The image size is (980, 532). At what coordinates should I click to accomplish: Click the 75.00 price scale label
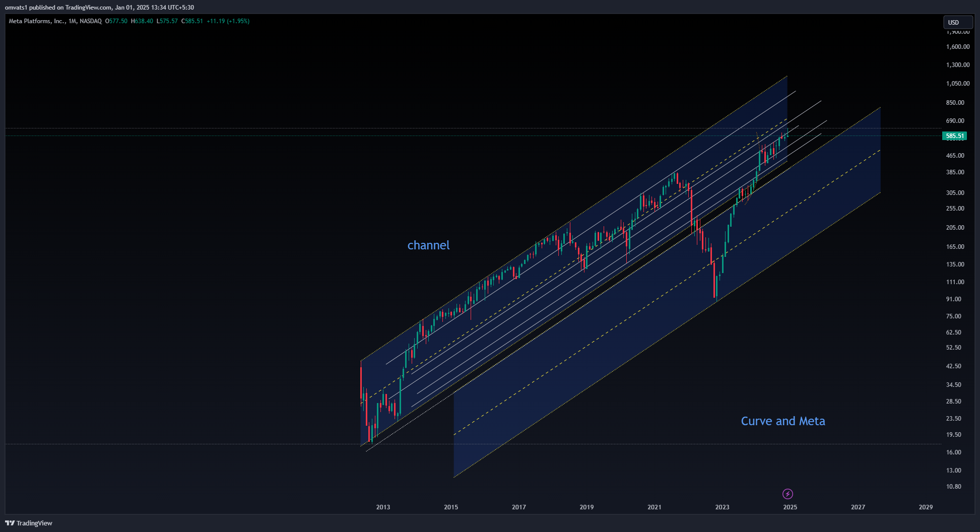click(x=954, y=316)
